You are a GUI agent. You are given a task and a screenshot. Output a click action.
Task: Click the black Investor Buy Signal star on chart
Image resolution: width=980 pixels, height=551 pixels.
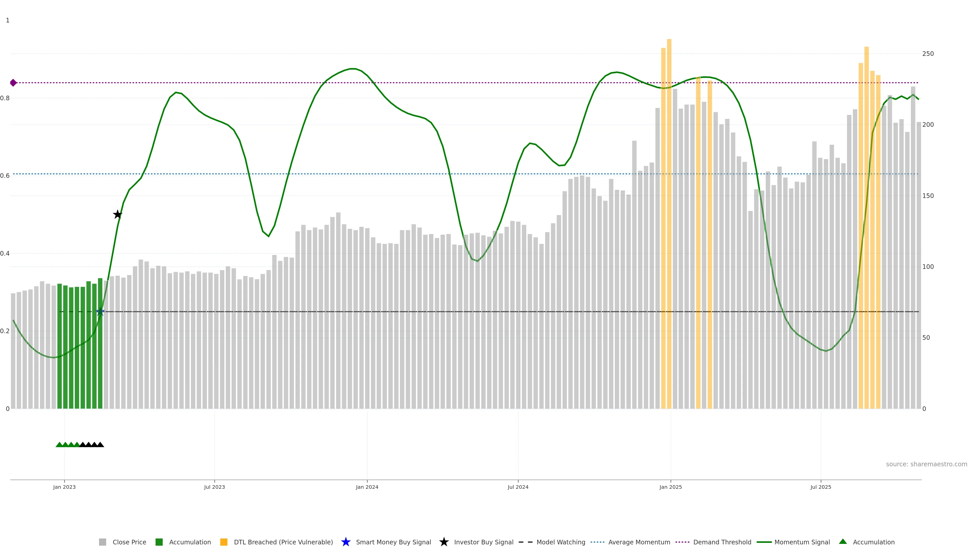[x=118, y=215]
